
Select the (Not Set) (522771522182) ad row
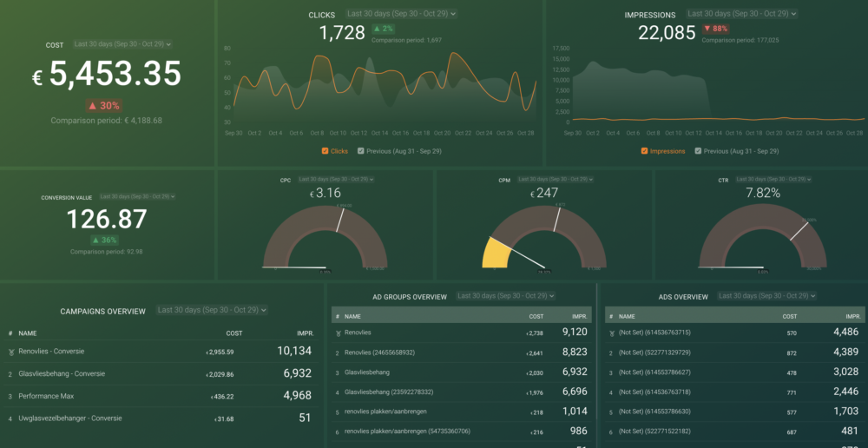[735, 431]
